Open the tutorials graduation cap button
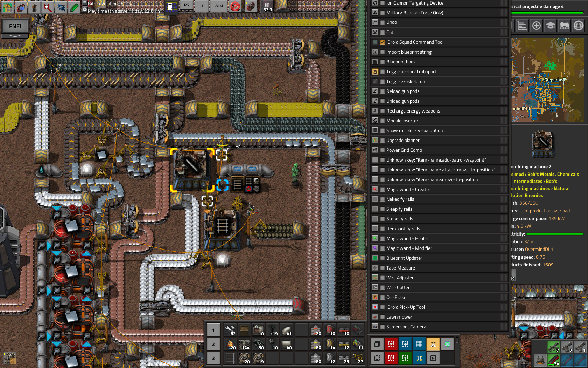Screen dimensions: 588x368 [x=550, y=26]
